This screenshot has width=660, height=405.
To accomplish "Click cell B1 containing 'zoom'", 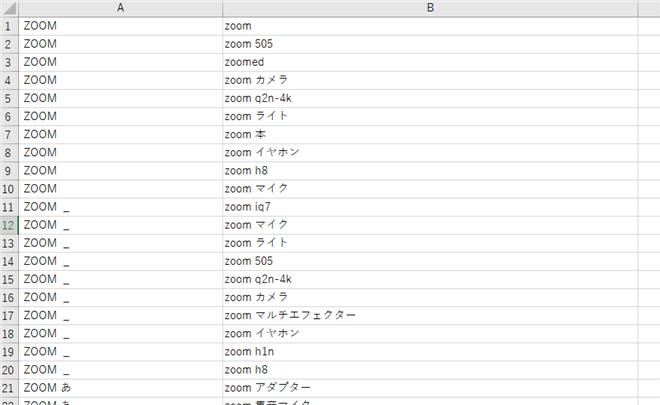I will [x=430, y=26].
